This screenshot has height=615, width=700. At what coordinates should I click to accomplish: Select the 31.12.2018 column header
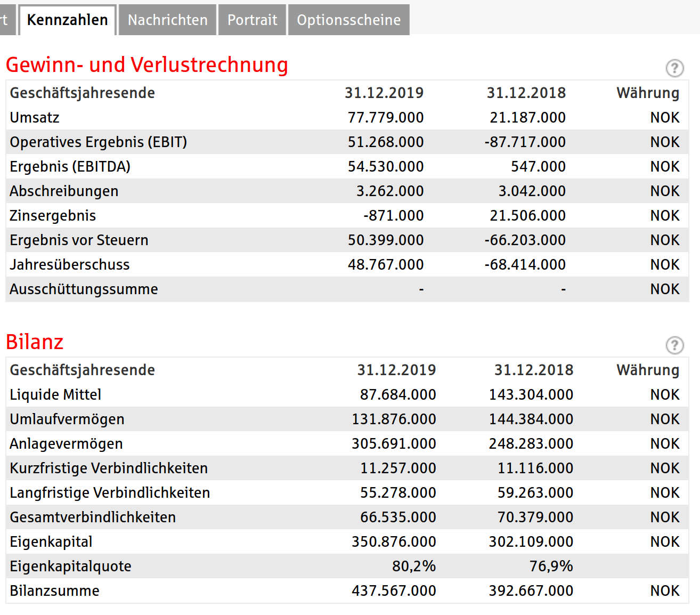pyautogui.click(x=526, y=92)
